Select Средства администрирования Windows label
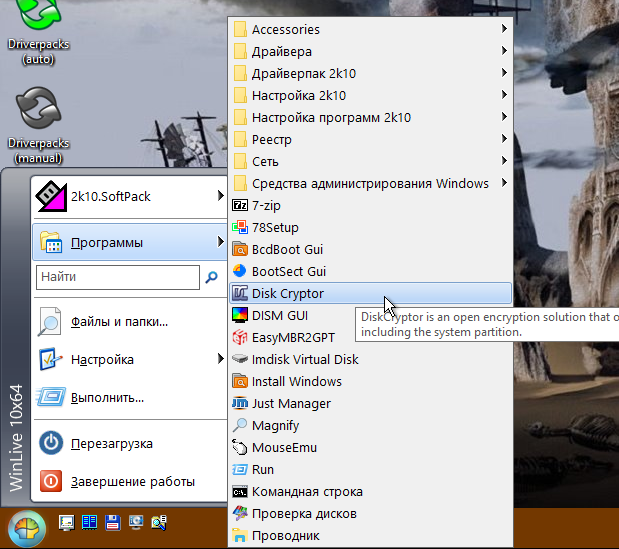Screen dimensions: 619x549 pyautogui.click(x=370, y=184)
